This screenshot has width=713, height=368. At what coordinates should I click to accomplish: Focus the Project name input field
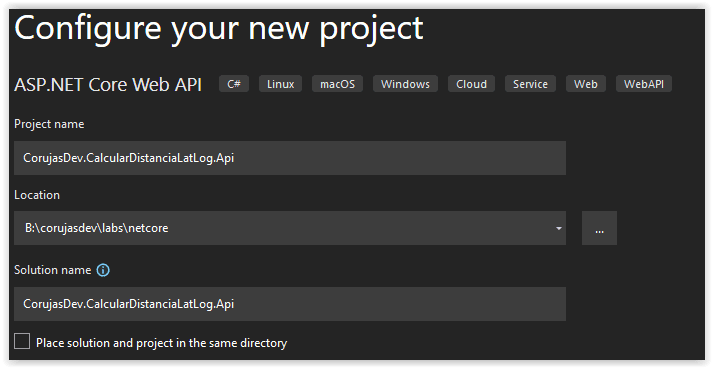point(290,158)
